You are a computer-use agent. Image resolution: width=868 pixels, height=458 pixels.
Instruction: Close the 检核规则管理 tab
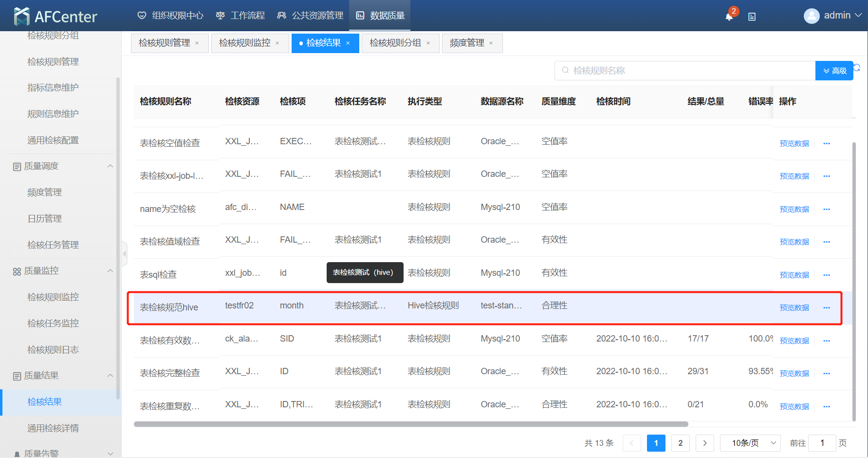pyautogui.click(x=197, y=43)
